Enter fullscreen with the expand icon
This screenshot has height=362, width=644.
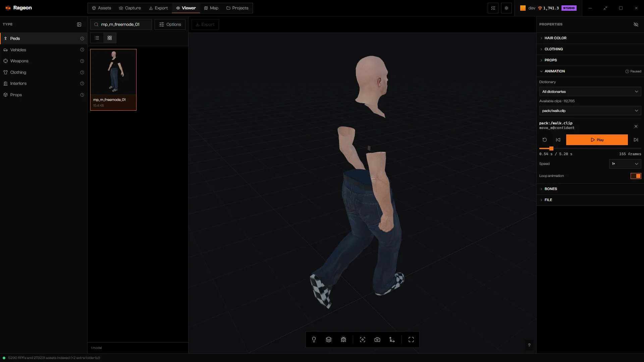(x=411, y=340)
